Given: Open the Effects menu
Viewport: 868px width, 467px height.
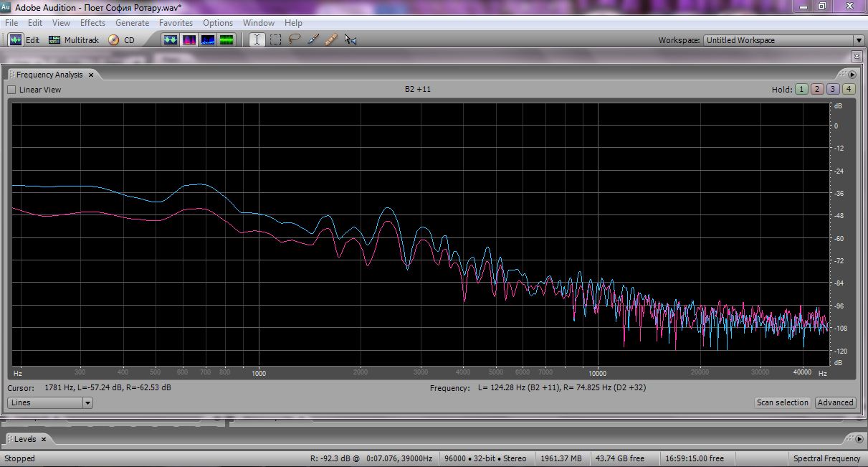Looking at the screenshot, I should (92, 23).
